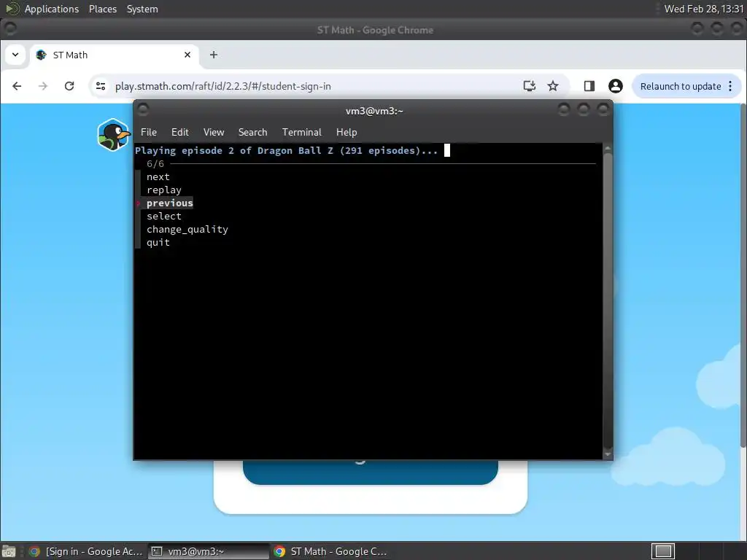Select 'replay' option in terminal
Screen dimensions: 747x560
coord(164,190)
